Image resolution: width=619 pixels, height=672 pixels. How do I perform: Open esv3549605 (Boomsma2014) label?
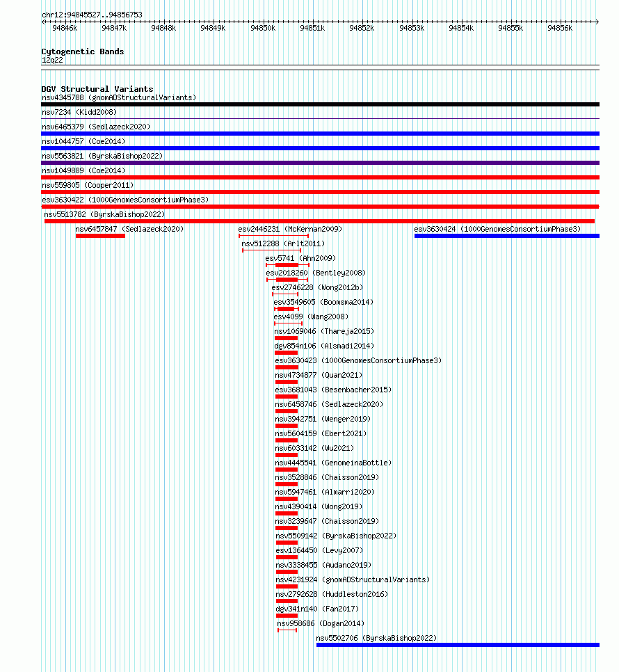pos(323,302)
